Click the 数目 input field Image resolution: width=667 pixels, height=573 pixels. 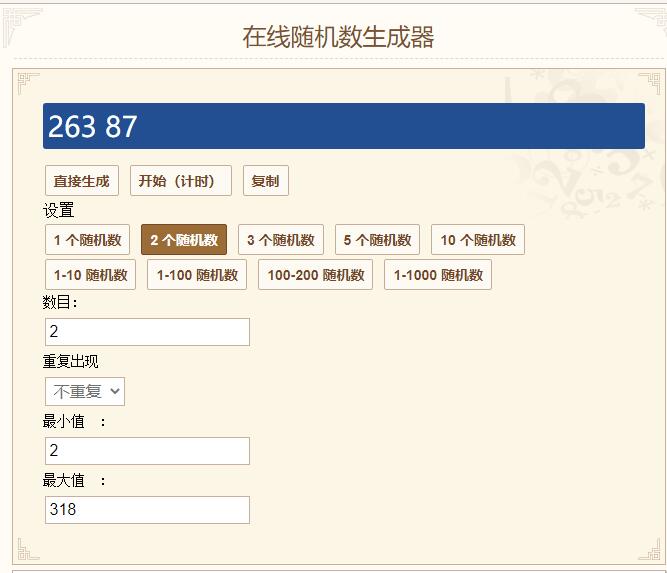147,332
